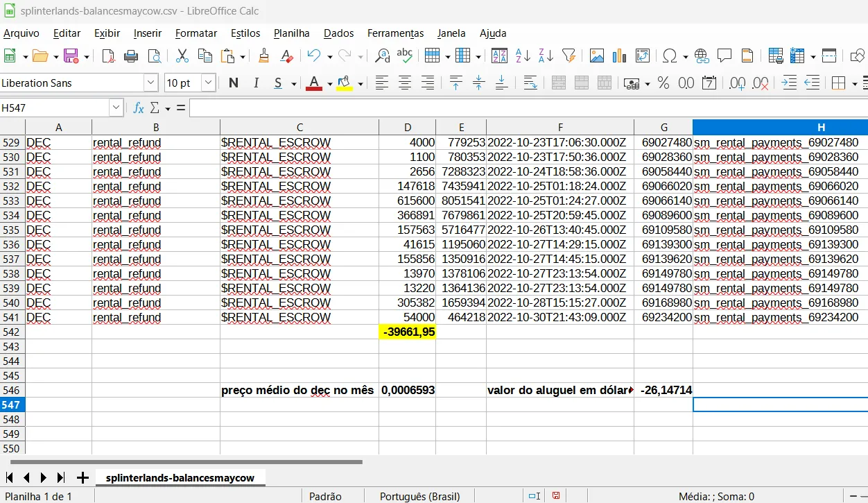Save the document with Save icon
This screenshot has height=503, width=868.
click(x=71, y=56)
